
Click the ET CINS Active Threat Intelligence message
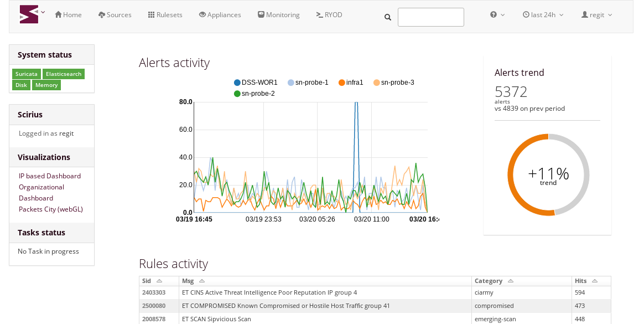(x=269, y=293)
